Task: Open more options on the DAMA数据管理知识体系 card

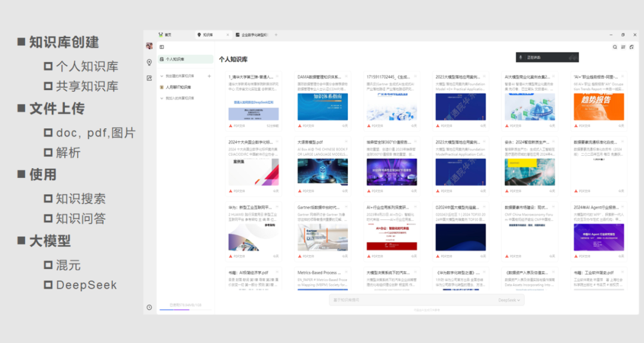Action: pos(346,77)
